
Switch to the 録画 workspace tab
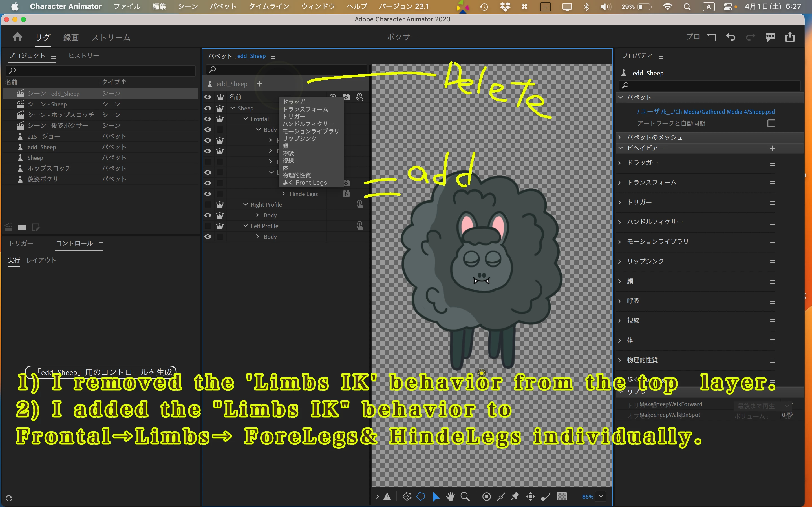pos(71,37)
